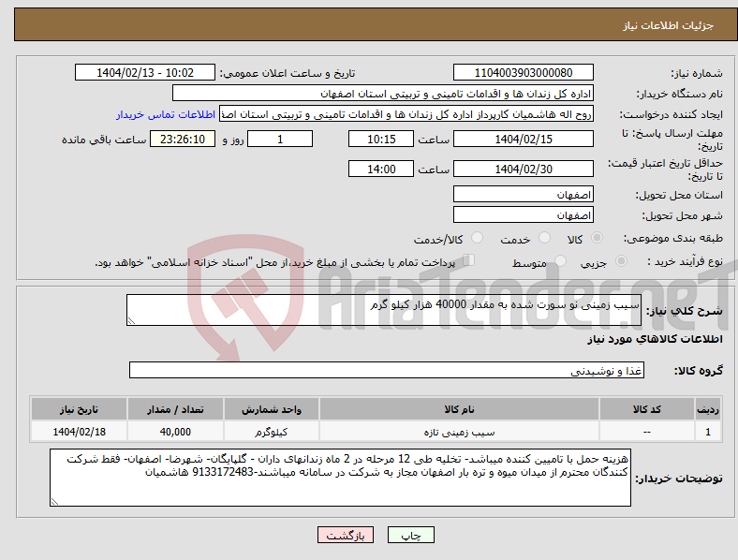The width and height of the screenshot is (738, 560).
Task: Click the resize grip of buyer notes textarea
Action: coord(54,502)
